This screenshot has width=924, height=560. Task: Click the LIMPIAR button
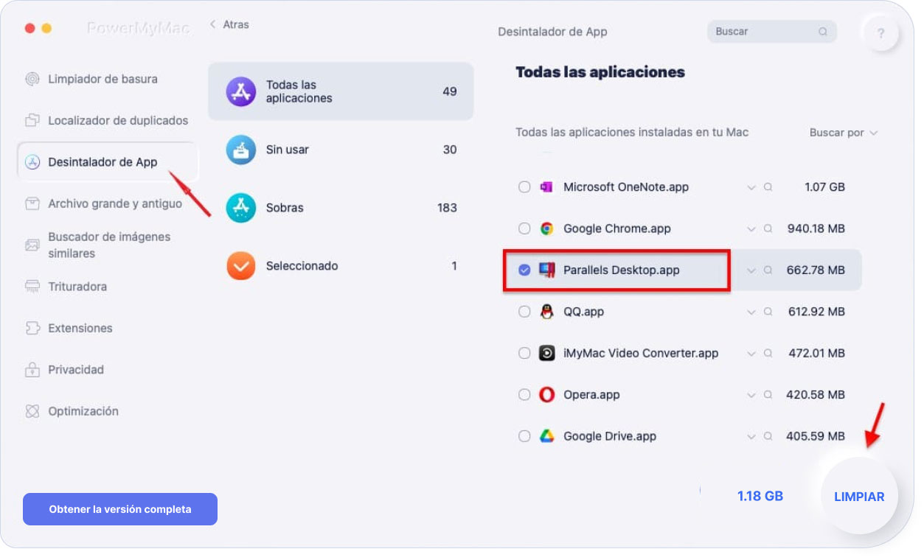pyautogui.click(x=859, y=497)
